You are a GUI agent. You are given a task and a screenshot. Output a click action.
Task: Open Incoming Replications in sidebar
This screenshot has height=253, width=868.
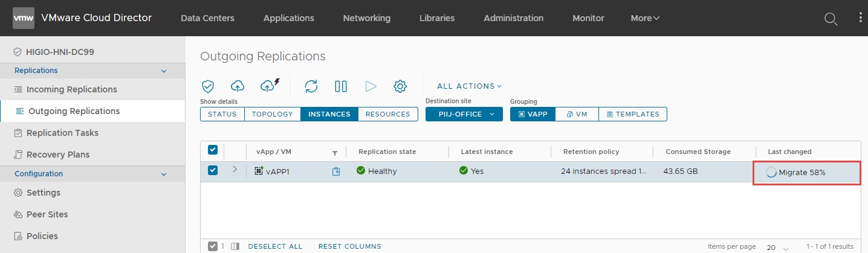click(71, 89)
